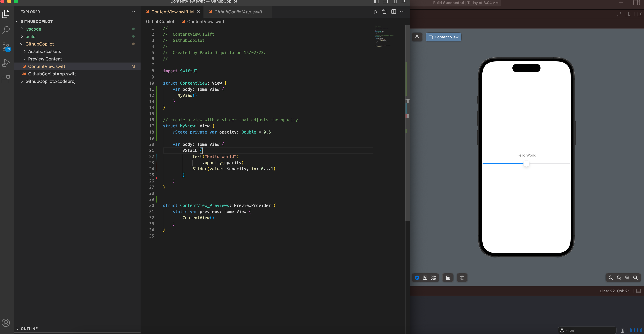Click the device preview rotate icon
This screenshot has height=334, width=644.
point(462,278)
